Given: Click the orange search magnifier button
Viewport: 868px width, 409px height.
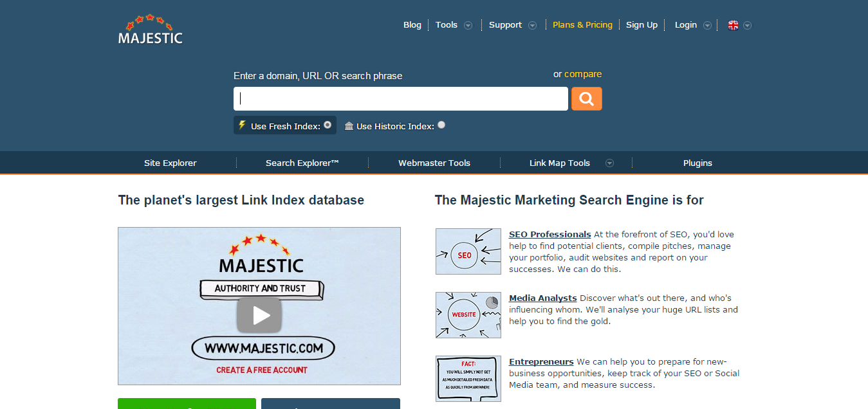Looking at the screenshot, I should pos(587,98).
